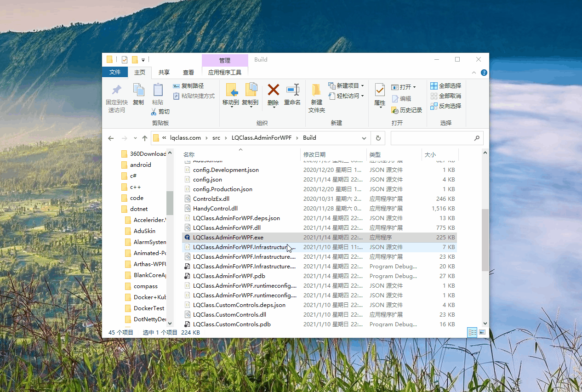Click the Rename (重命名) icon

tap(292, 90)
